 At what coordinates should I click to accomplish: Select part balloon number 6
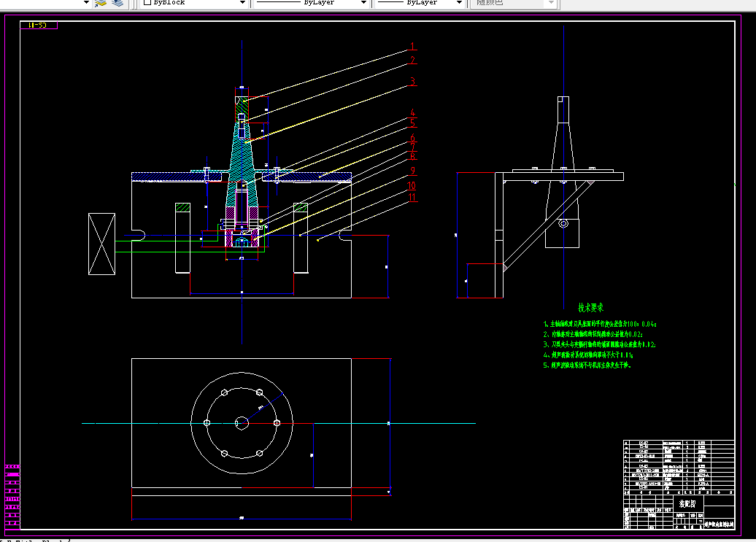[x=413, y=139]
